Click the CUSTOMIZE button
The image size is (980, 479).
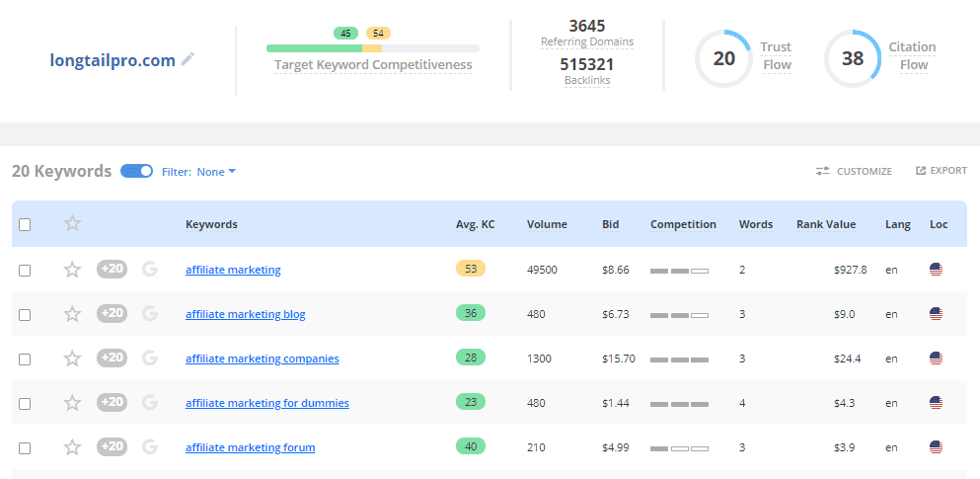[x=854, y=171]
